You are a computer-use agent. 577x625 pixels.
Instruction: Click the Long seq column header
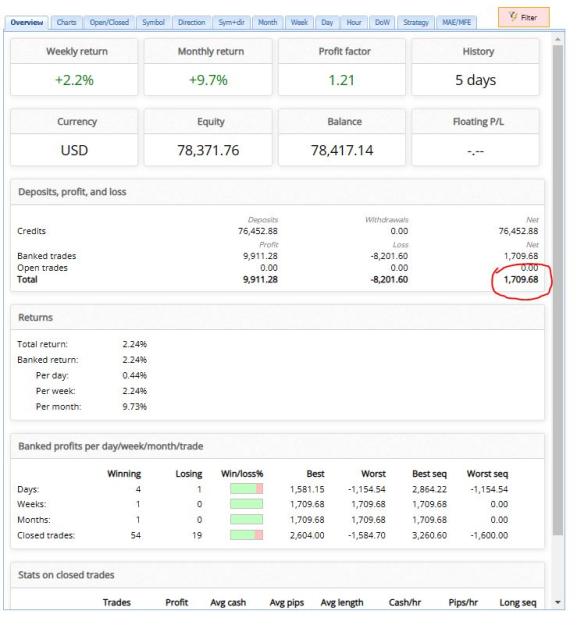518,603
